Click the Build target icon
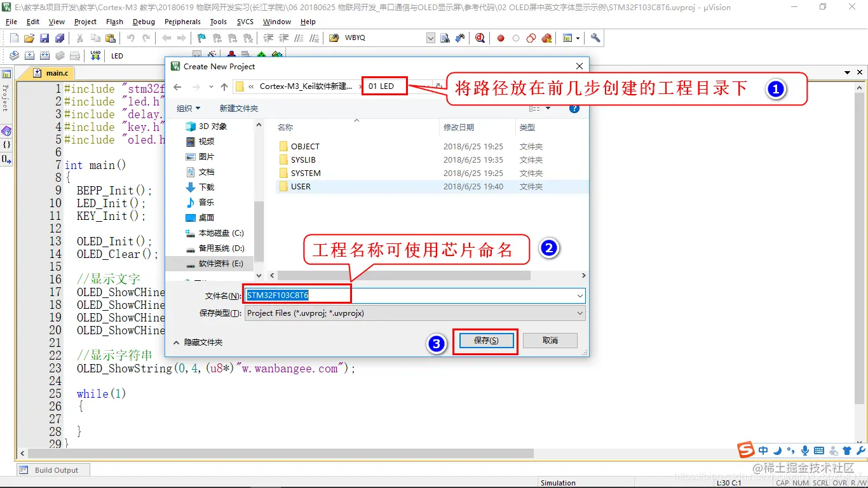This screenshot has height=488, width=868. pos(29,56)
